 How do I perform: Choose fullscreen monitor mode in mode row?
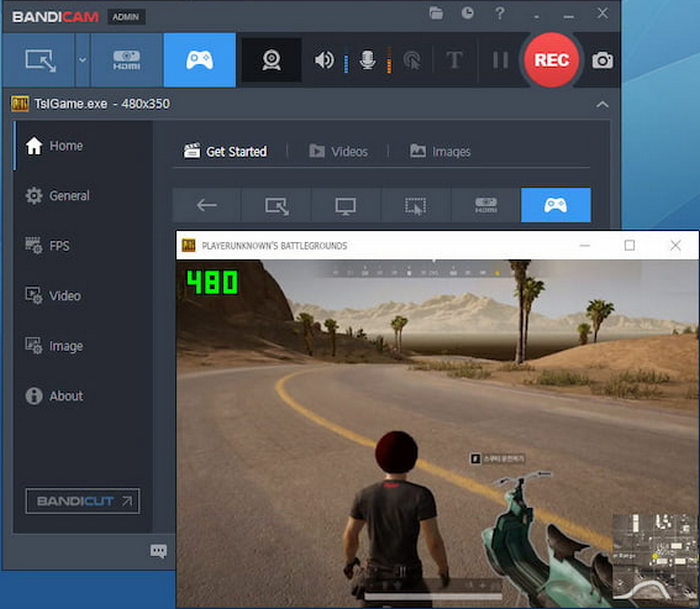pos(346,205)
